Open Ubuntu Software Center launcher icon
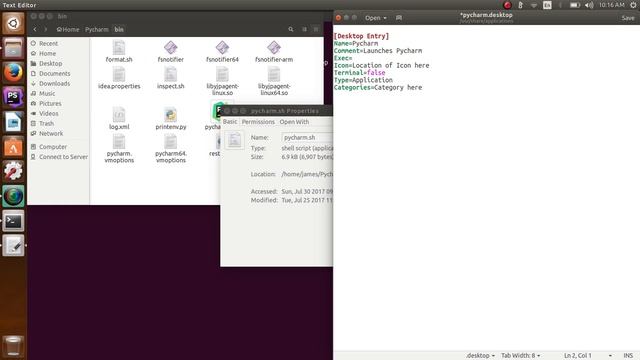Image resolution: width=640 pixels, height=360 pixels. pos(13,147)
